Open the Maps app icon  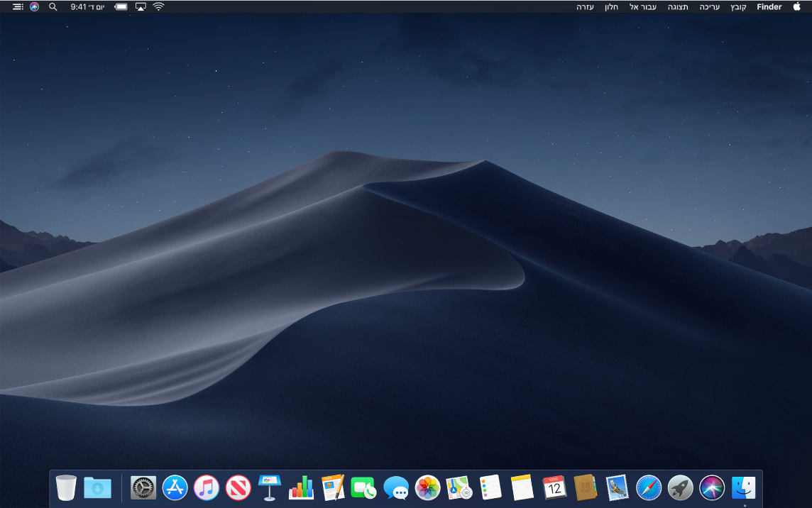tap(459, 487)
